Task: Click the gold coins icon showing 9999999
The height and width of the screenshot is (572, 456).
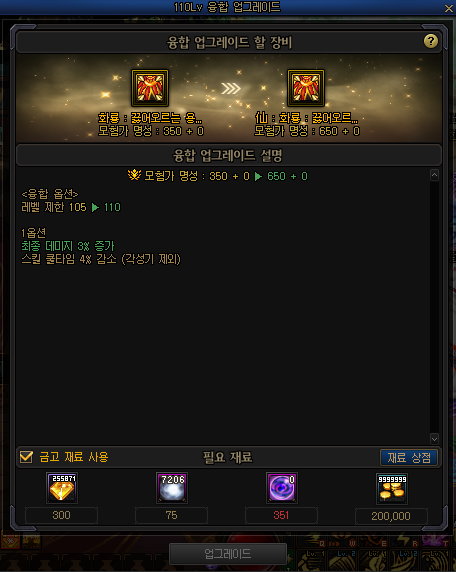Action: (x=392, y=489)
